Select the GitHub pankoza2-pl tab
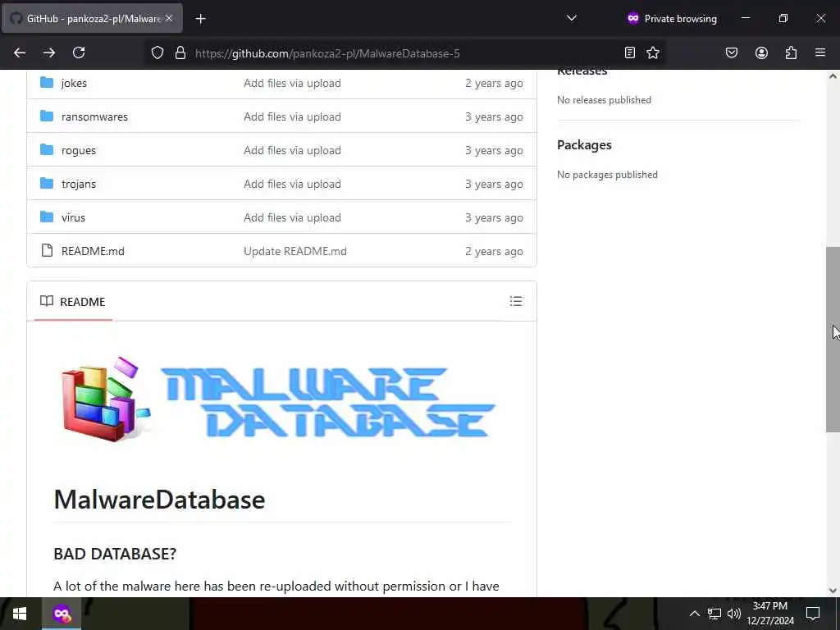The width and height of the screenshot is (840, 630). (92, 18)
